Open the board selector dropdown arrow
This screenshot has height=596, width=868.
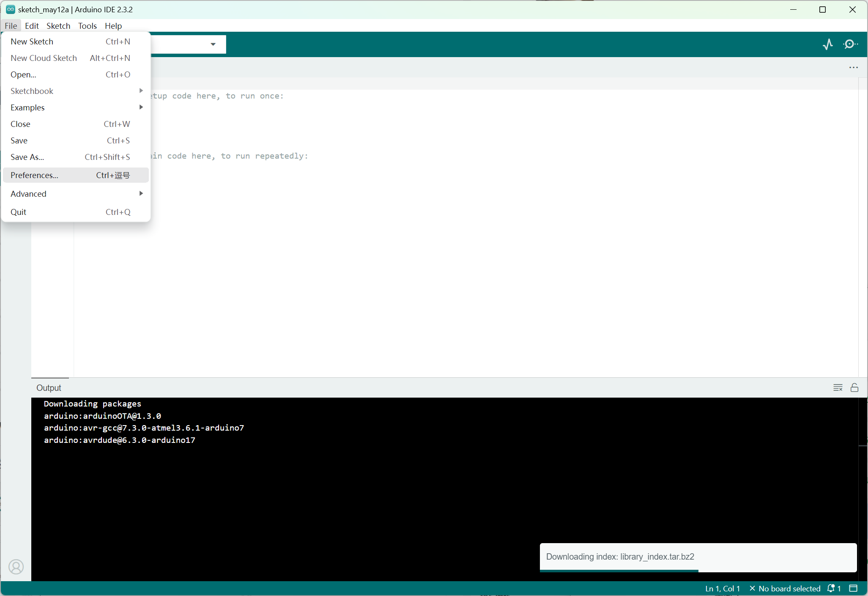tap(213, 44)
